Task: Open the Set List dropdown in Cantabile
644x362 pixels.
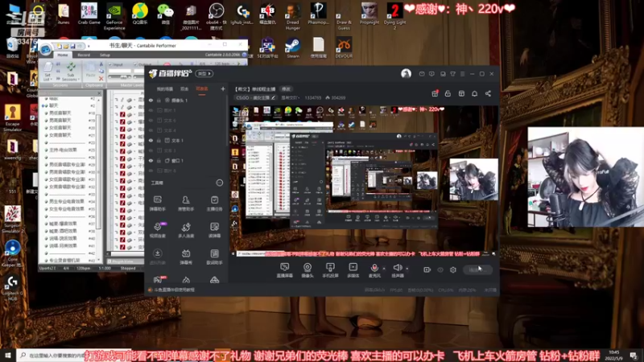Action: pos(47,72)
